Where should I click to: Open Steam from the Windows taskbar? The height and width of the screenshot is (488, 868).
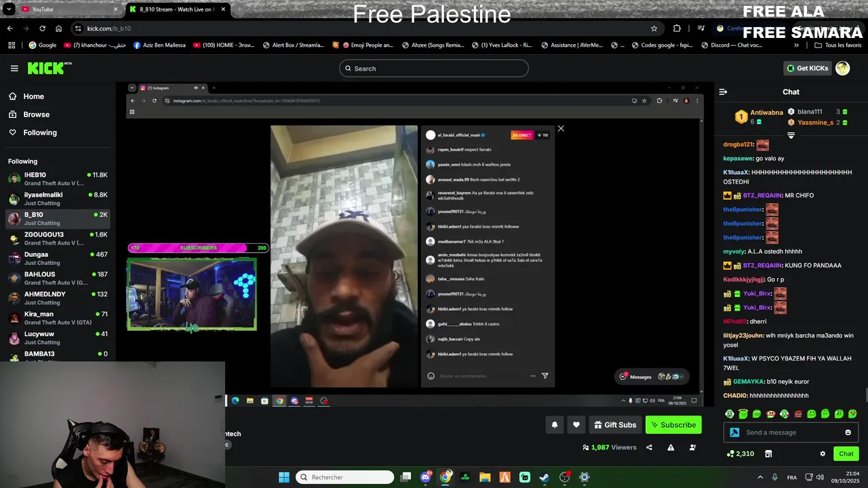545,477
